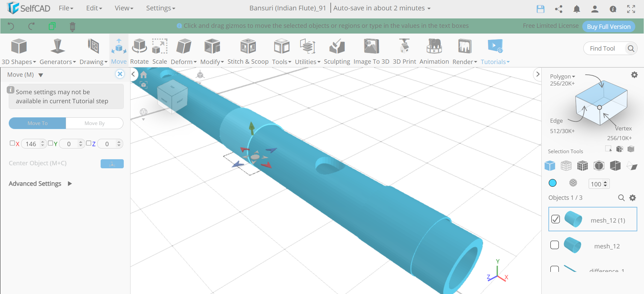The height and width of the screenshot is (294, 644).
Task: Open the View menu
Action: coord(124,8)
